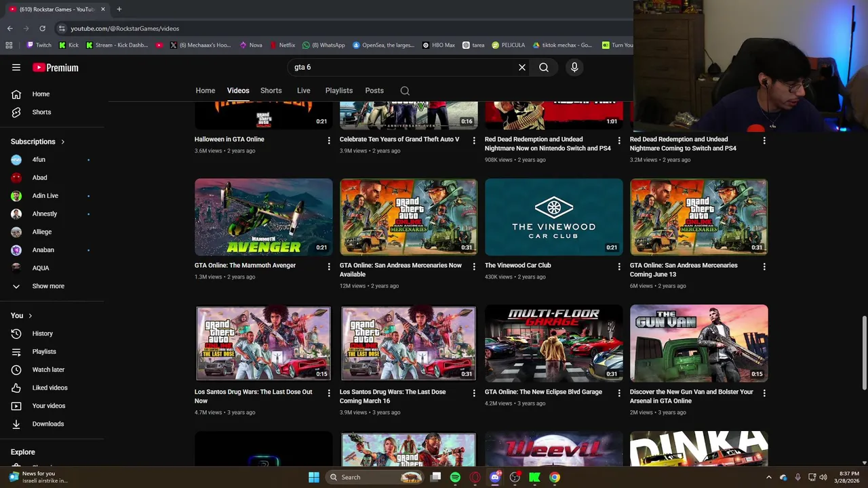Open Los Santos Drug Wars Coming March 16 title

pyautogui.click(x=393, y=396)
